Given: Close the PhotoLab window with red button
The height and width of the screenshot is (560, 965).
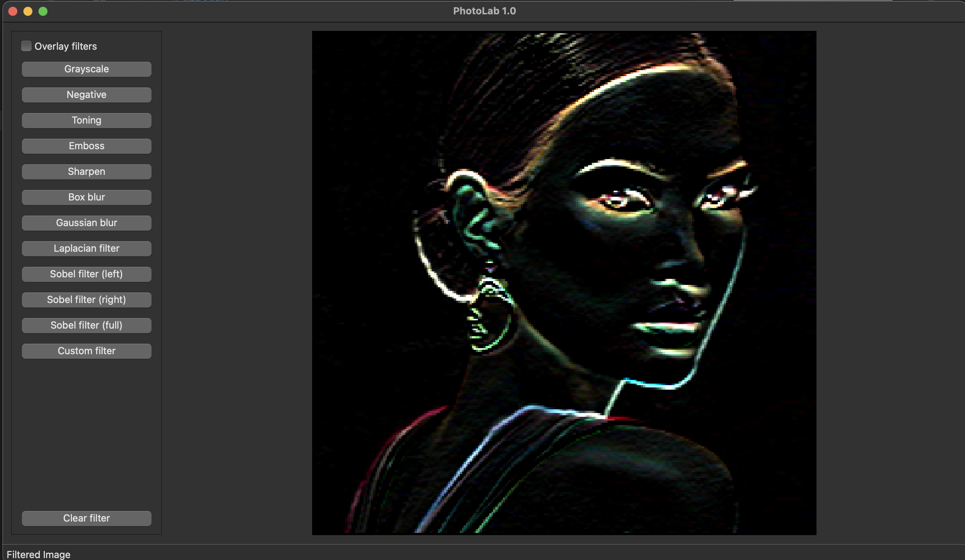Looking at the screenshot, I should click(x=13, y=11).
